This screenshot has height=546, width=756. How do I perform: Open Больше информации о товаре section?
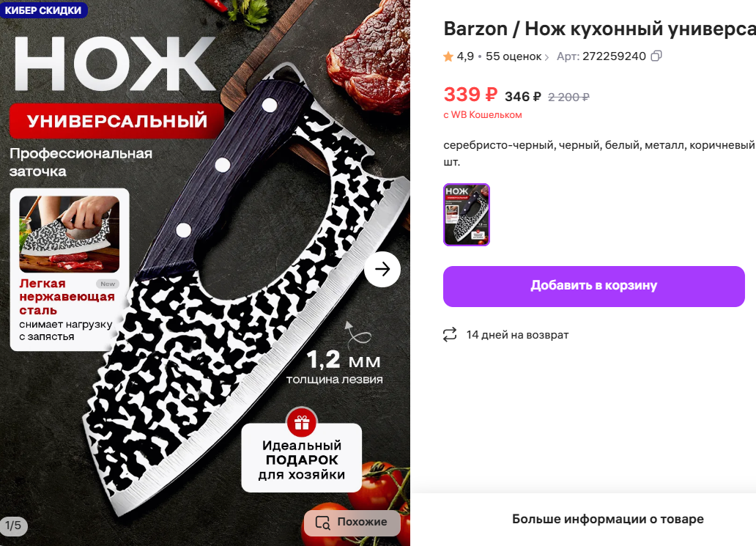[607, 519]
